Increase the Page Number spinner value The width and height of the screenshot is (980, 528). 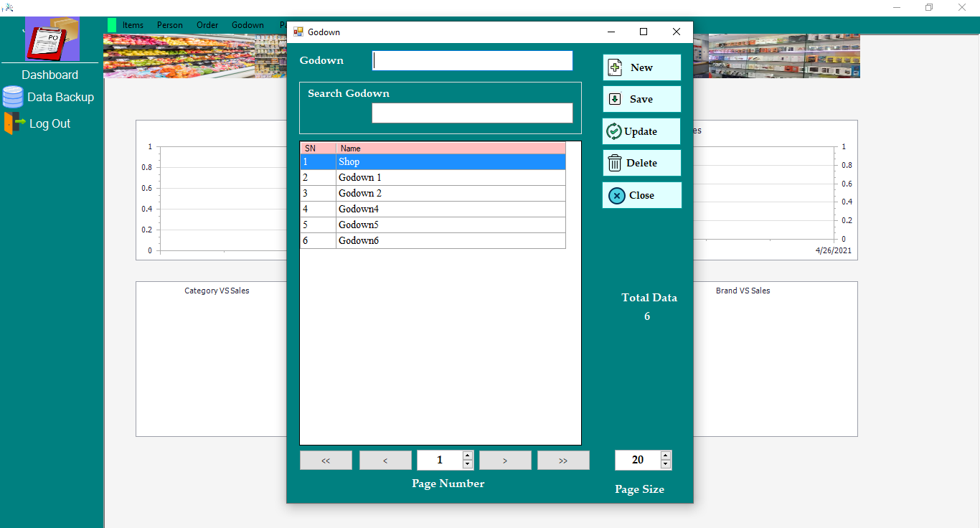468,456
